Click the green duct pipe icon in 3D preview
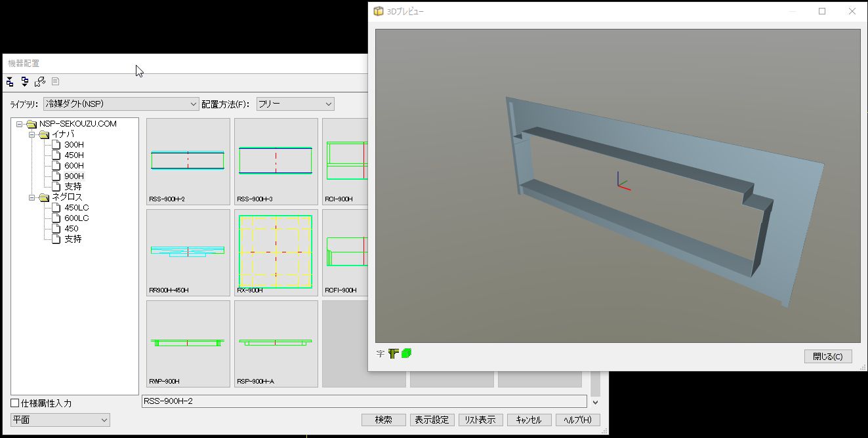Screen dimensions: 868x438 [394, 353]
